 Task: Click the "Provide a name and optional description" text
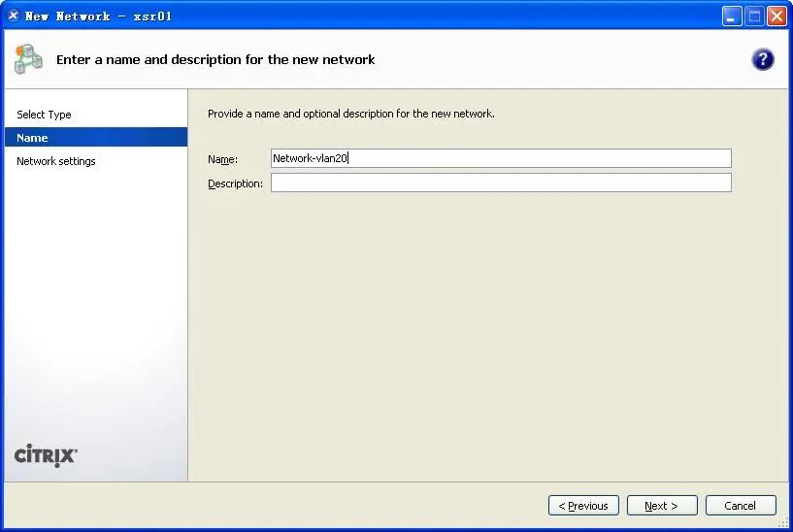point(351,114)
